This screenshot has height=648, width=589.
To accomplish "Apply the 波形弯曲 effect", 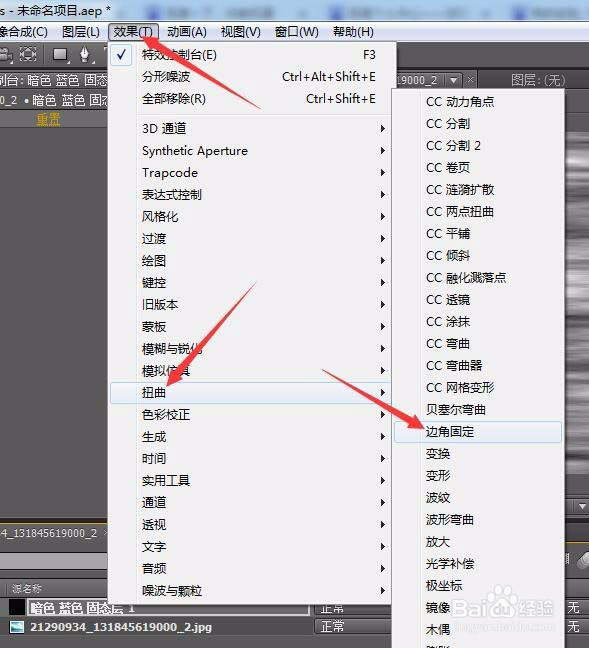I will (x=478, y=519).
